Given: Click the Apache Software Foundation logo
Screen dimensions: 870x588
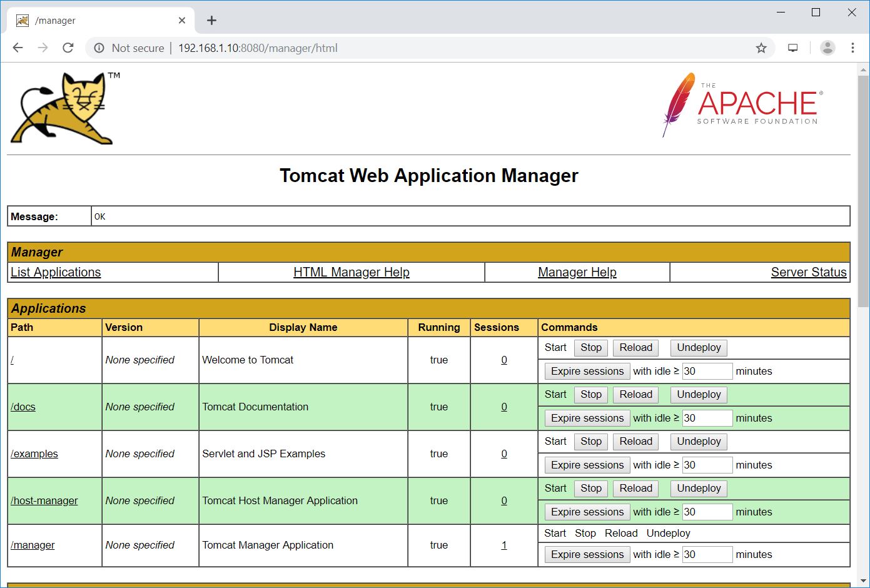Looking at the screenshot, I should 742,104.
